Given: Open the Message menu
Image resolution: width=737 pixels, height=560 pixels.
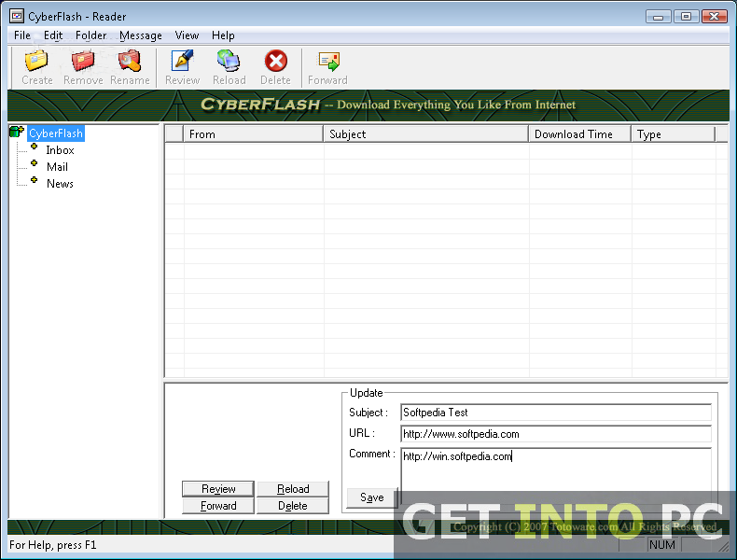Looking at the screenshot, I should (141, 35).
